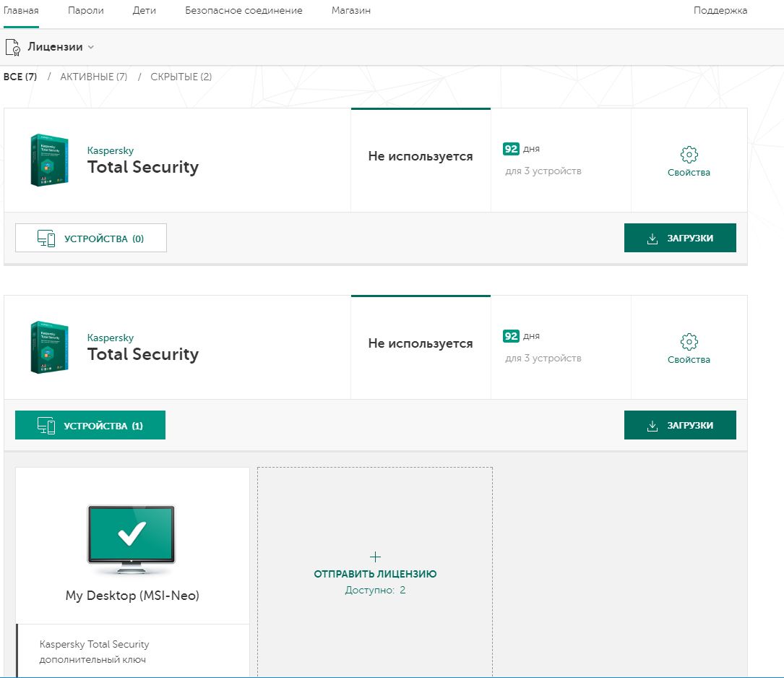
Task: Click the first Total Security product box image
Action: point(49,160)
